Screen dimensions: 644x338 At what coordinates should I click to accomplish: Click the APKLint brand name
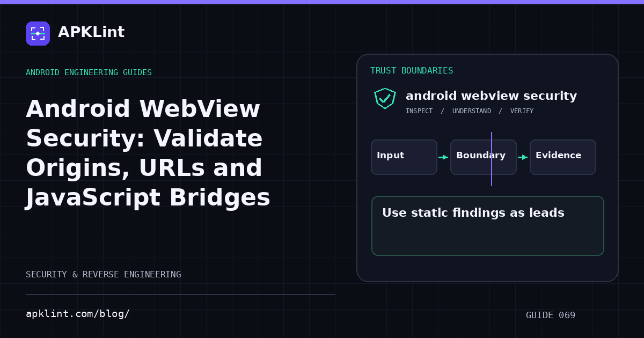click(x=91, y=32)
